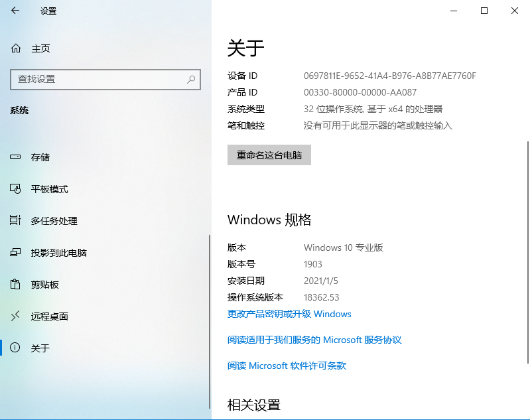Focus the 查找设置 search field

105,80
